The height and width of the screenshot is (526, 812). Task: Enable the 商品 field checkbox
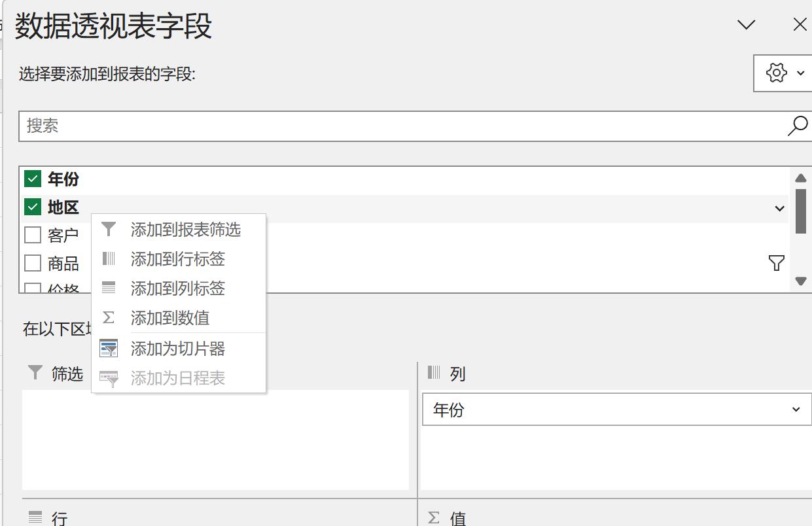pyautogui.click(x=32, y=263)
